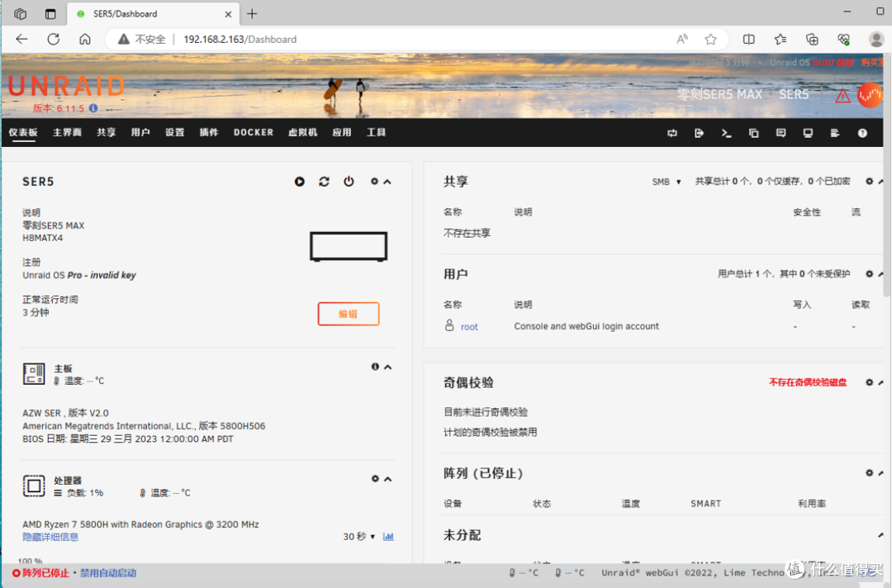Image resolution: width=892 pixels, height=588 pixels.
Task: Open 奇偶校验 panel settings gear
Action: (869, 382)
